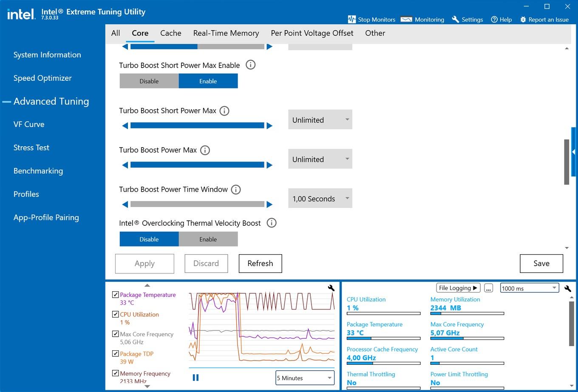Viewport: 578px width, 392px height.
Task: Show info for Turbo Boost Power Max
Action: point(205,150)
